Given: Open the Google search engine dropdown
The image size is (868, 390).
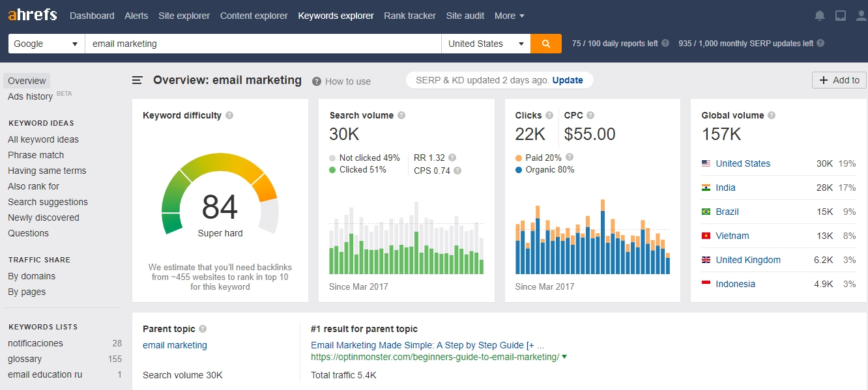Looking at the screenshot, I should pos(46,44).
